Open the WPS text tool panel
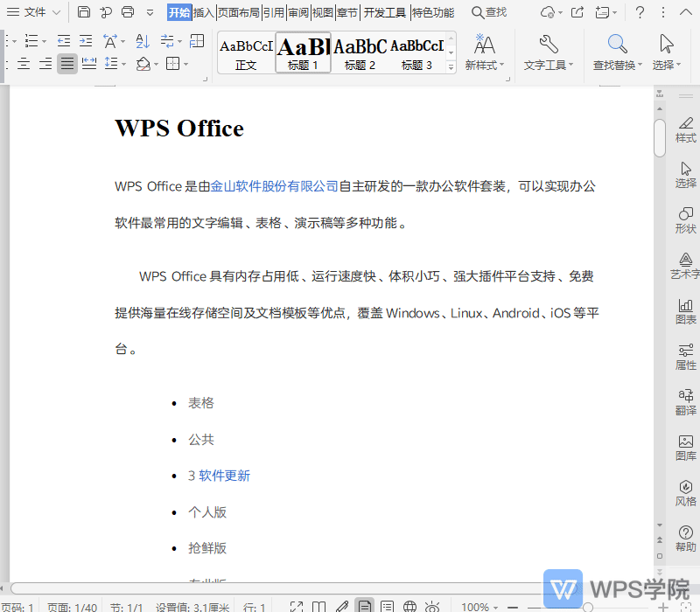This screenshot has width=700, height=612. (551, 52)
